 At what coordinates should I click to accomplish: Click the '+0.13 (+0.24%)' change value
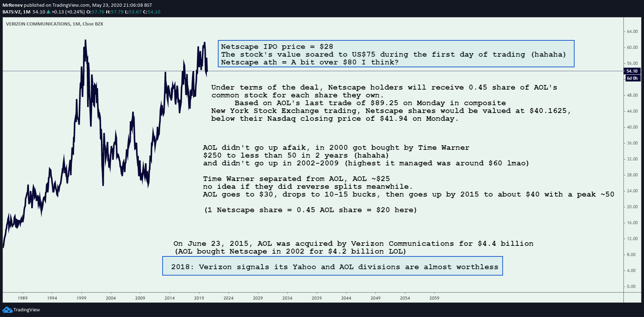point(68,12)
